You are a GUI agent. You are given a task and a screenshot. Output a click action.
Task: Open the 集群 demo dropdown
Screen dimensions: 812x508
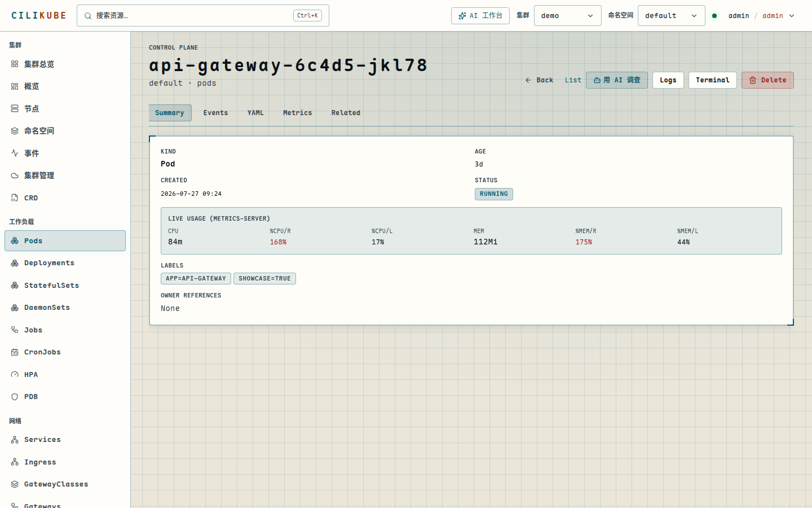567,16
